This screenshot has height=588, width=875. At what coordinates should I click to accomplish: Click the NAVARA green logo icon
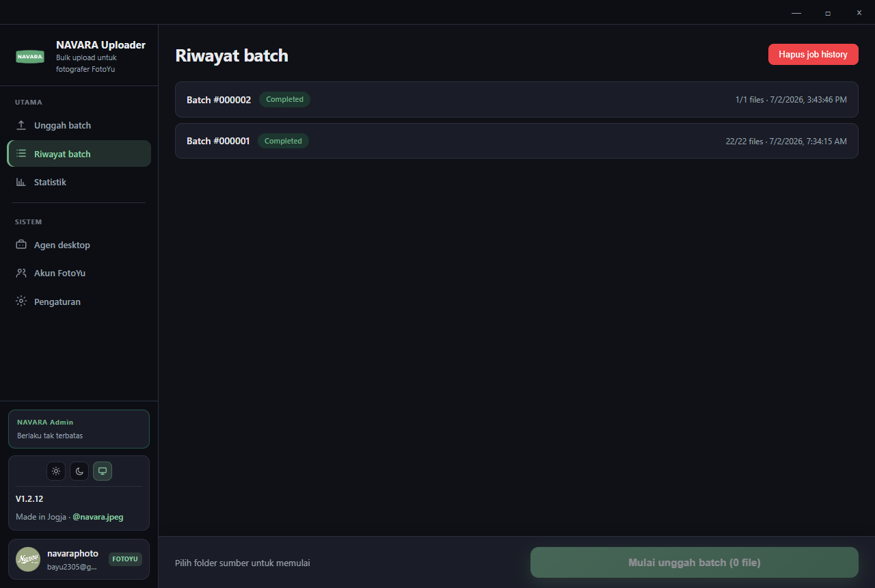click(x=30, y=57)
